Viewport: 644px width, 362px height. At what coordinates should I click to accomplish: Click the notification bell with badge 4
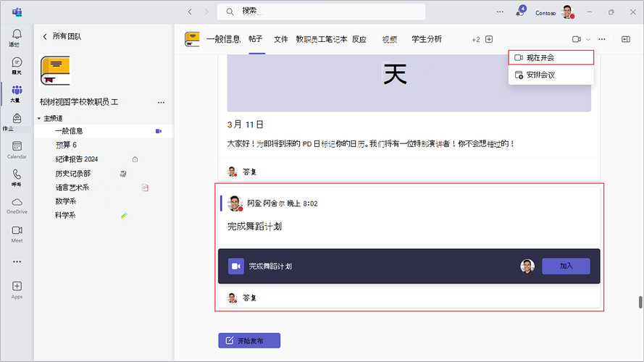[519, 12]
